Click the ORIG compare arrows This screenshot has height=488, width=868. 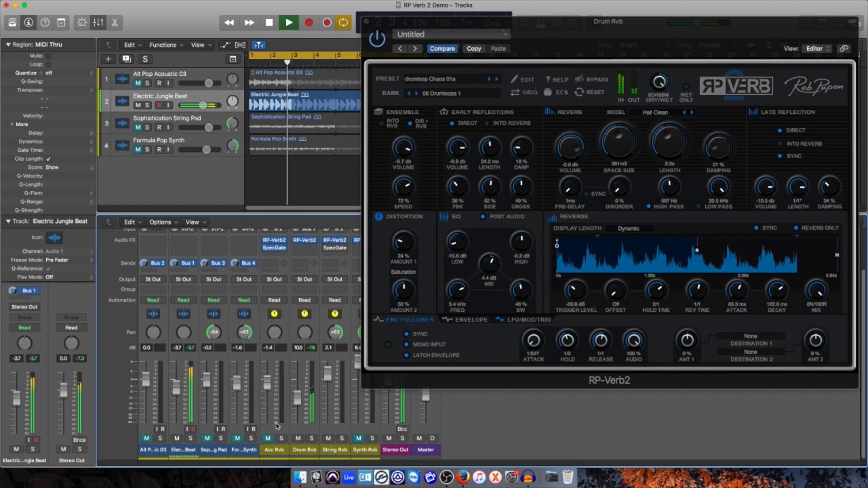[x=524, y=92]
